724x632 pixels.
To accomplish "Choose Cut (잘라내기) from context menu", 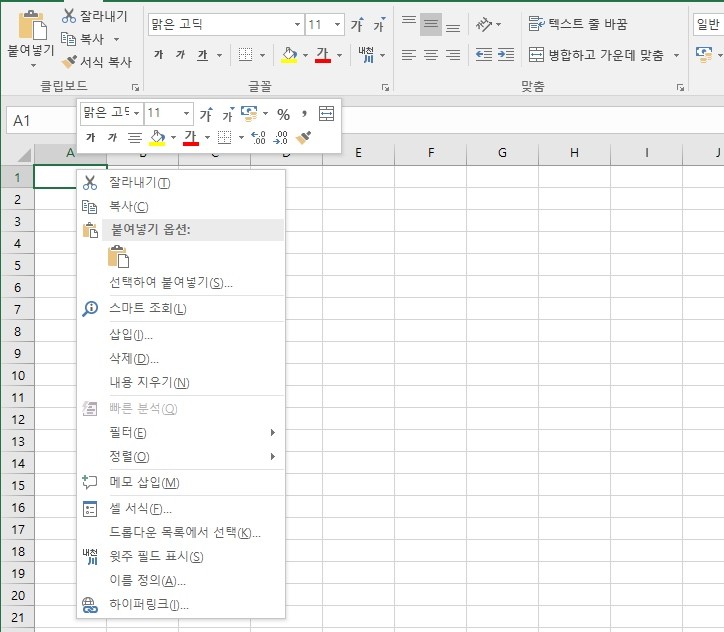I will coord(181,183).
